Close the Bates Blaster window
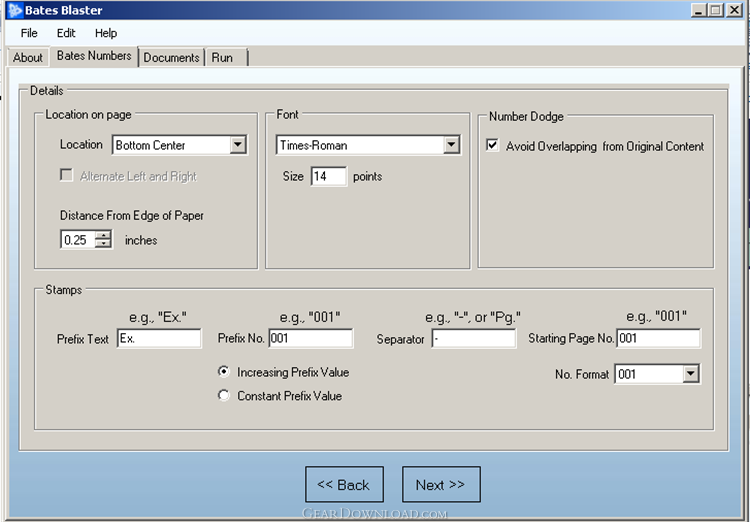Screen dimensions: 750x522 (x=734, y=10)
